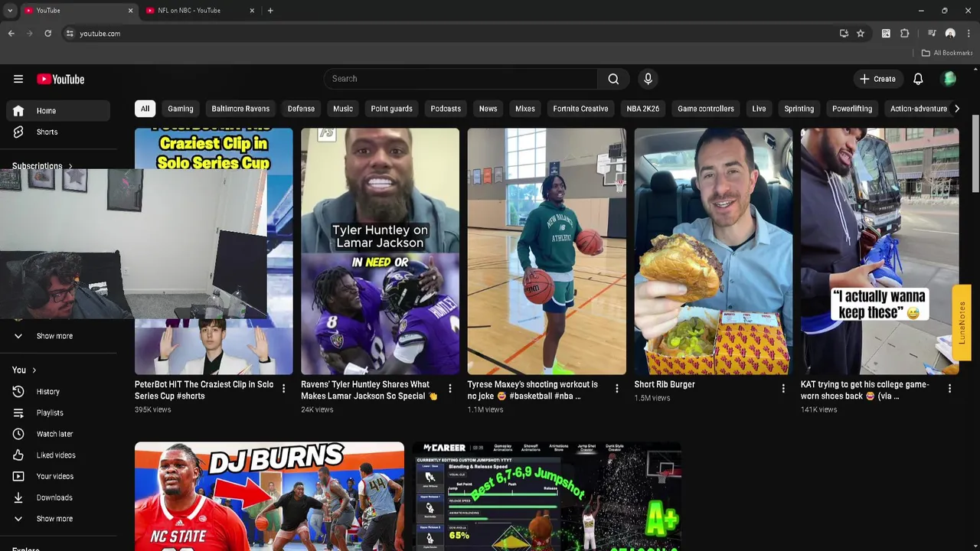980x551 pixels.
Task: Click the Liked videos thumbs-up icon
Action: (x=18, y=455)
